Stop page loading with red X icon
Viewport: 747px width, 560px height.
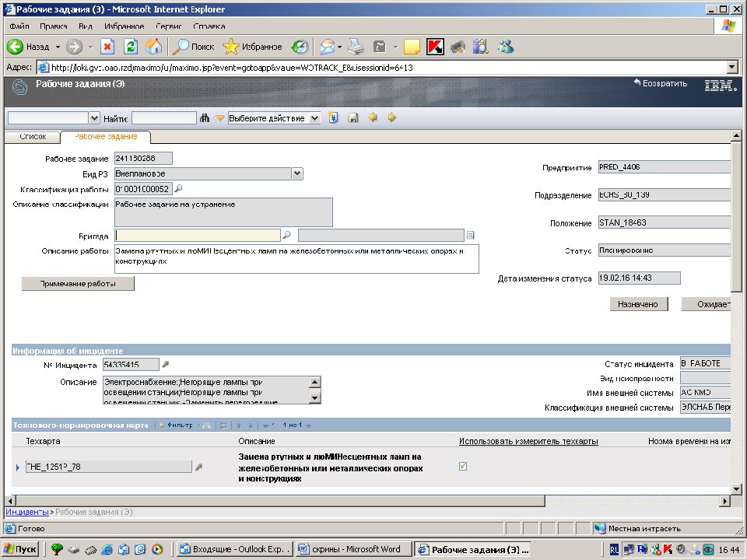click(x=107, y=47)
